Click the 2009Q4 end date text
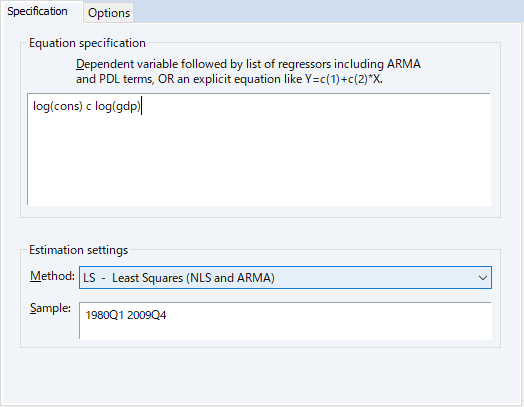524x407 pixels. tap(146, 315)
